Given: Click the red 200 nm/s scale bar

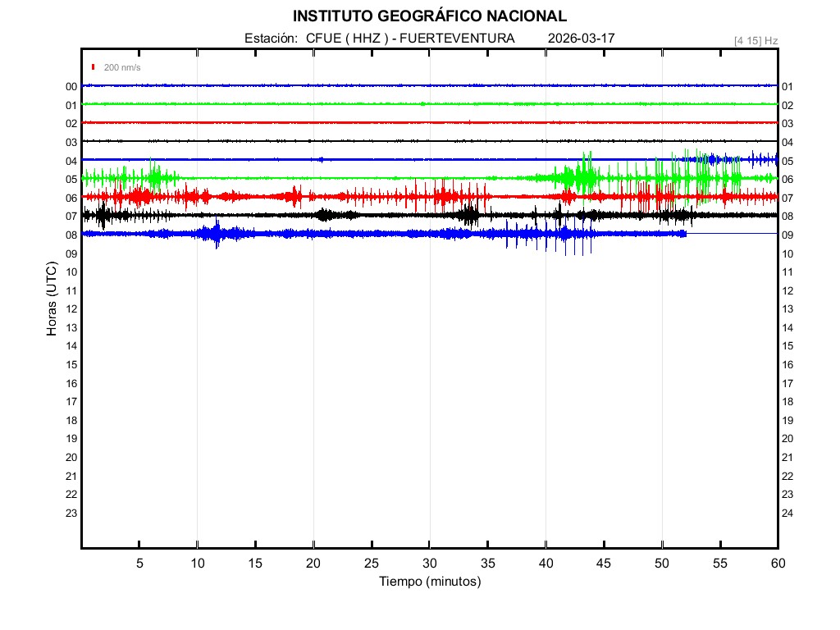Looking at the screenshot, I should click(94, 67).
